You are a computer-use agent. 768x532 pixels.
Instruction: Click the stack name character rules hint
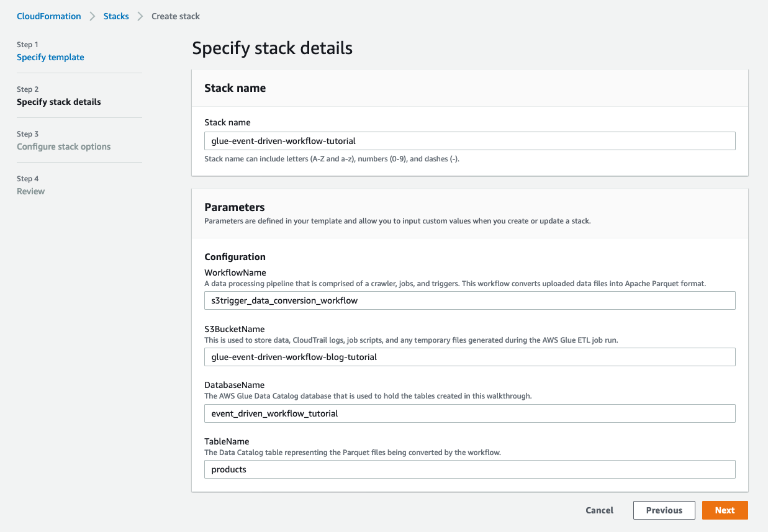tap(332, 159)
